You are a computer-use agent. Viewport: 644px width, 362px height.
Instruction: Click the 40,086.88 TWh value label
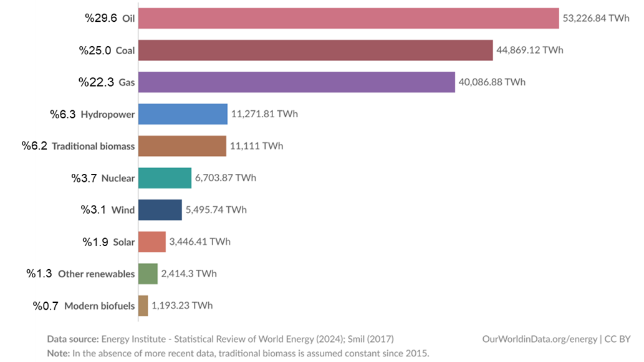click(x=492, y=82)
